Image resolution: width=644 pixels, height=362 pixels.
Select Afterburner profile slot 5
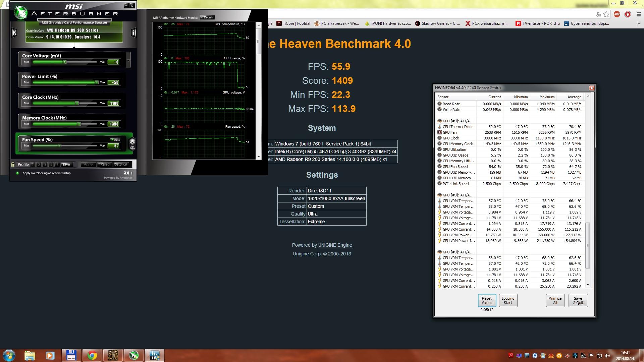pos(57,164)
